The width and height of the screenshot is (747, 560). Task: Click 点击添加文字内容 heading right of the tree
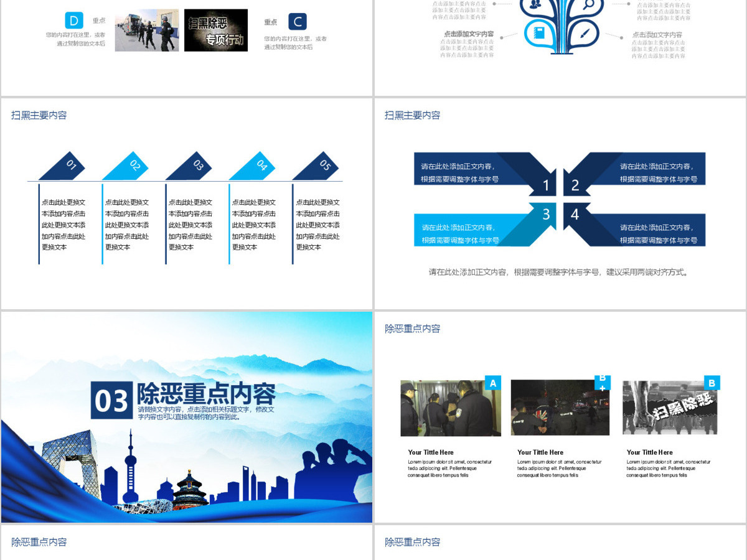657,35
